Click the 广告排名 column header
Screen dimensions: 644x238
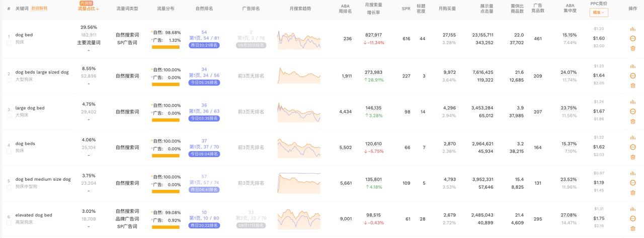click(x=251, y=9)
